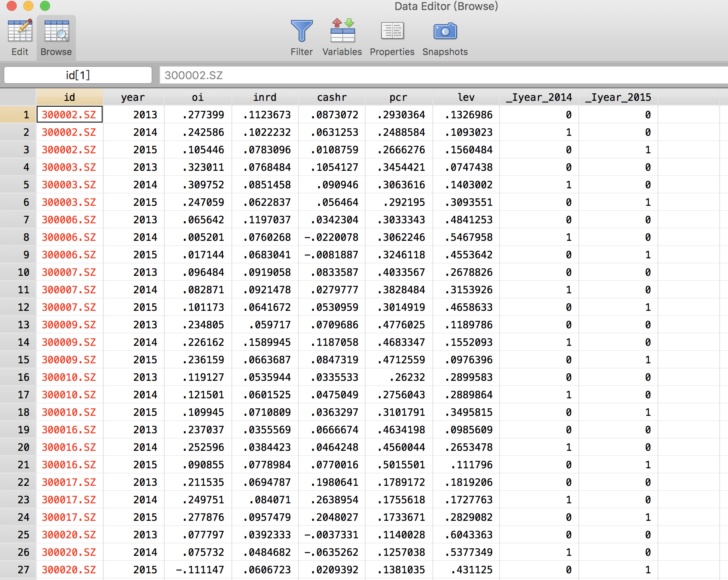Select the Browse mode icon
The width and height of the screenshot is (728, 580).
(x=56, y=32)
